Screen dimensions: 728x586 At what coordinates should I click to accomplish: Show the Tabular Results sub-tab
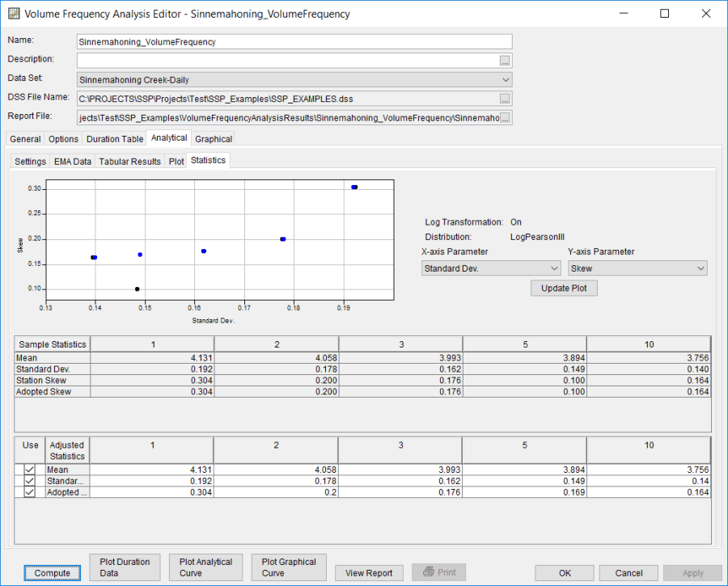point(129,162)
